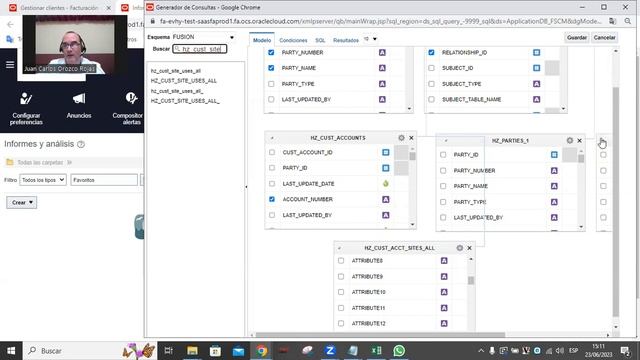
Task: Open settings gear of HZ_CUST_ACCT_SITES_ALL table
Action: coord(460,248)
